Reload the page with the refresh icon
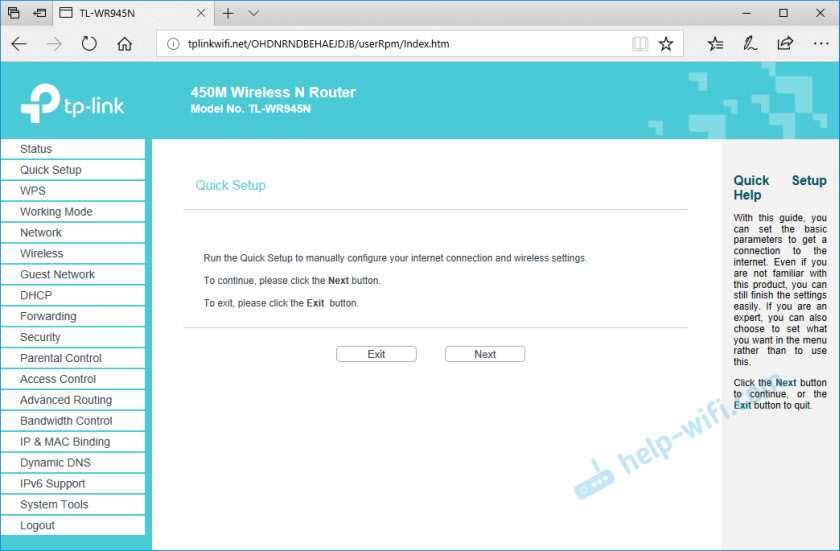The width and height of the screenshot is (840, 551). click(89, 44)
